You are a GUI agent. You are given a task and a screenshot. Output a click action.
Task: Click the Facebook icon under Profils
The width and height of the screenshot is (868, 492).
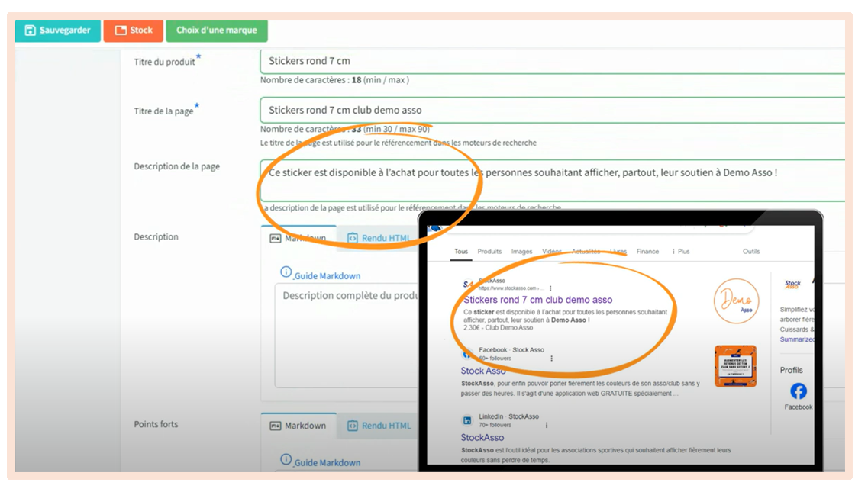click(798, 391)
